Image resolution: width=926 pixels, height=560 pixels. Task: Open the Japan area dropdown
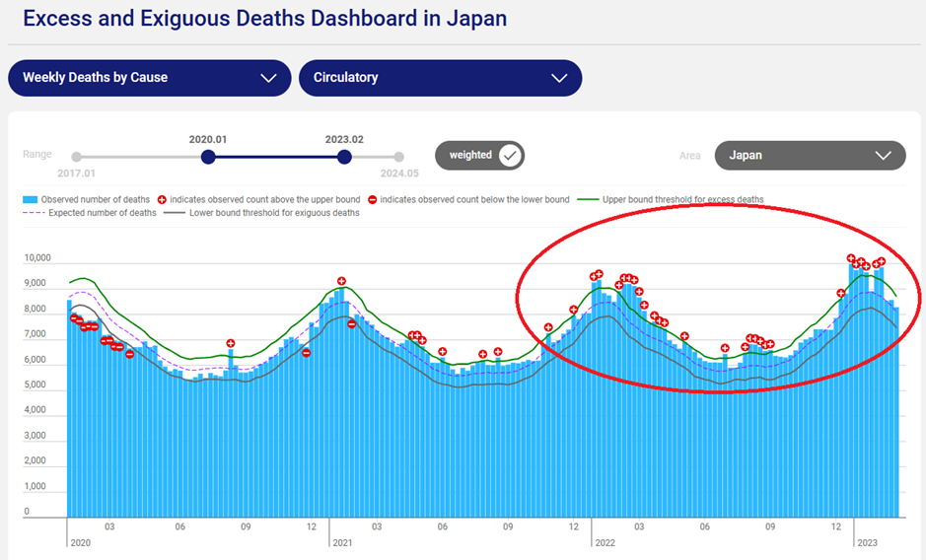pyautogui.click(x=810, y=155)
